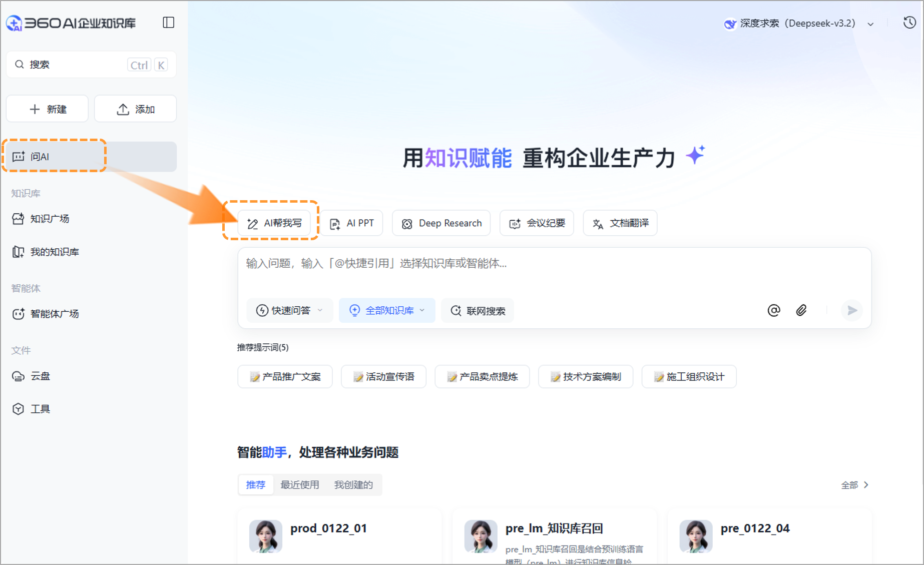Open the conversation history panel
The height and width of the screenshot is (565, 924).
pos(909,22)
